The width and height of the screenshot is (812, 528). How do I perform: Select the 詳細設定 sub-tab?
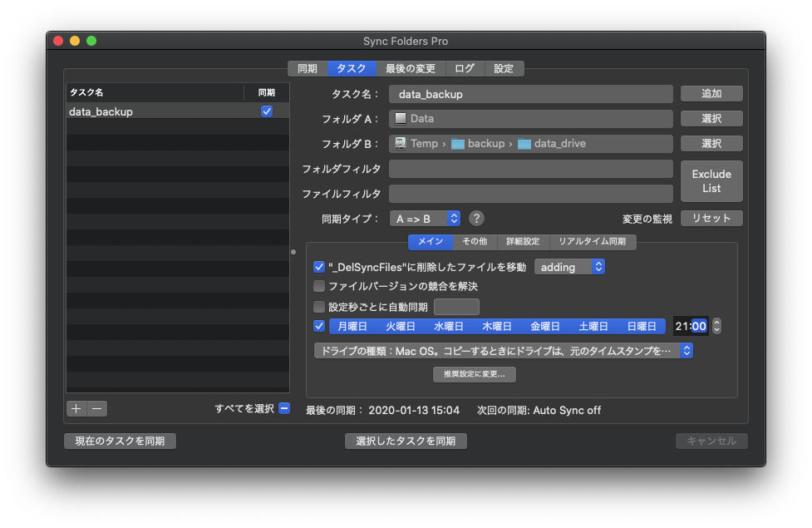(523, 241)
